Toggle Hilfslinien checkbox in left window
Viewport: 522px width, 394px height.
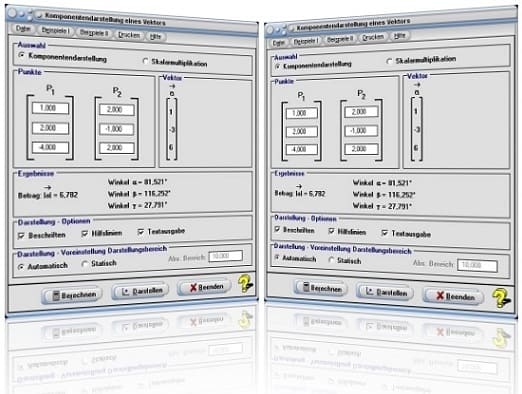(85, 234)
